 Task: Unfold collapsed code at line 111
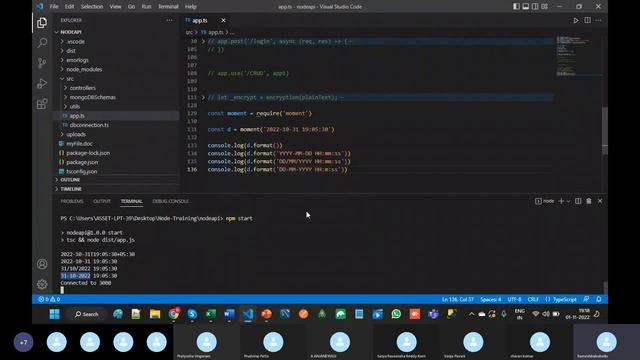(x=203, y=97)
